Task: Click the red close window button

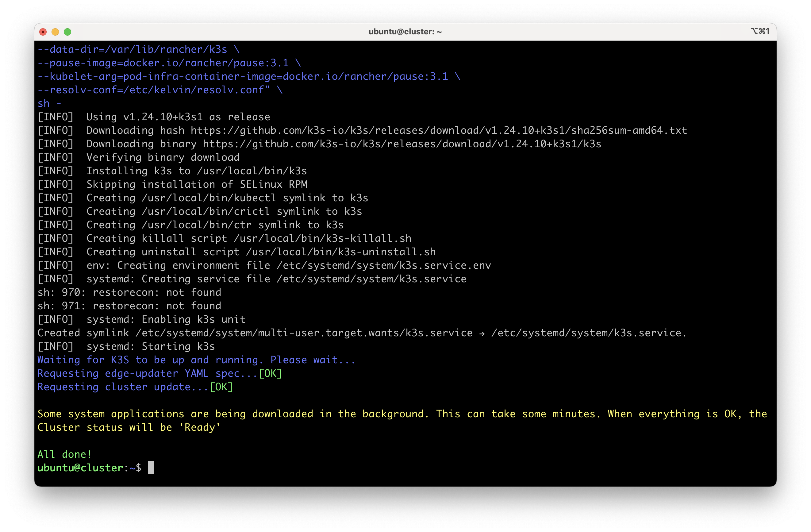Action: (x=43, y=32)
